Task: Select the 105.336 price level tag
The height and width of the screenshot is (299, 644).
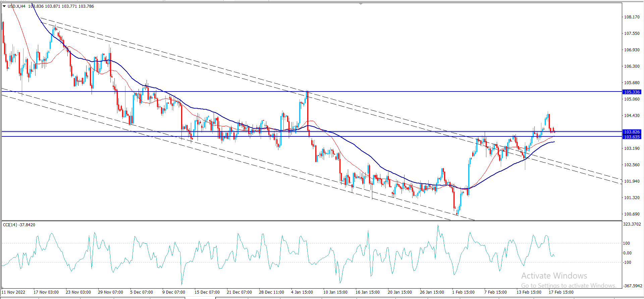Action: click(632, 92)
